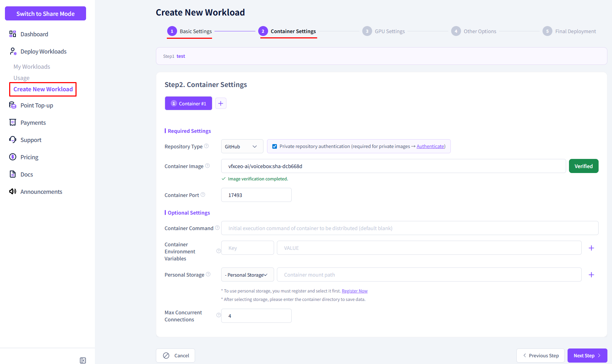
Task: Open Usage in sidebar
Action: [x=22, y=78]
